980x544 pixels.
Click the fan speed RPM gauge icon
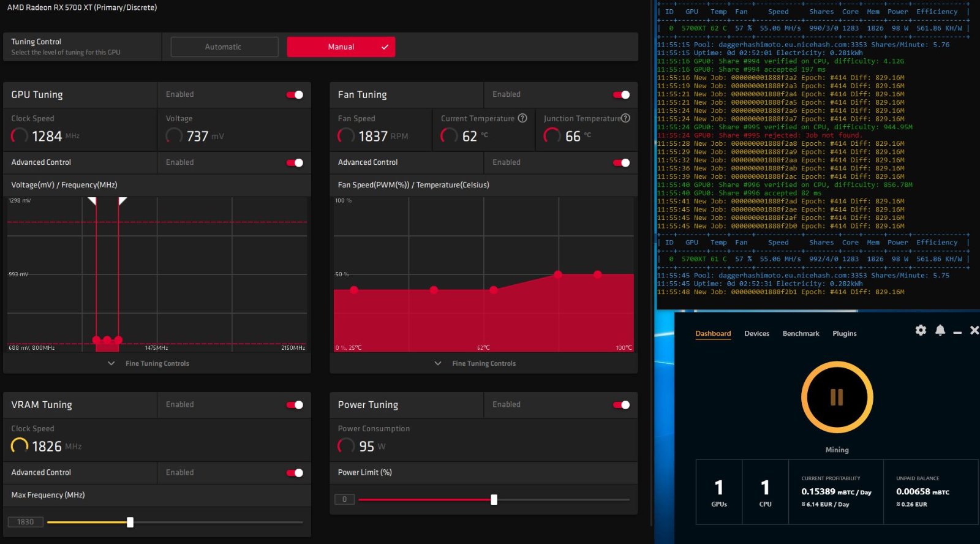click(x=346, y=135)
